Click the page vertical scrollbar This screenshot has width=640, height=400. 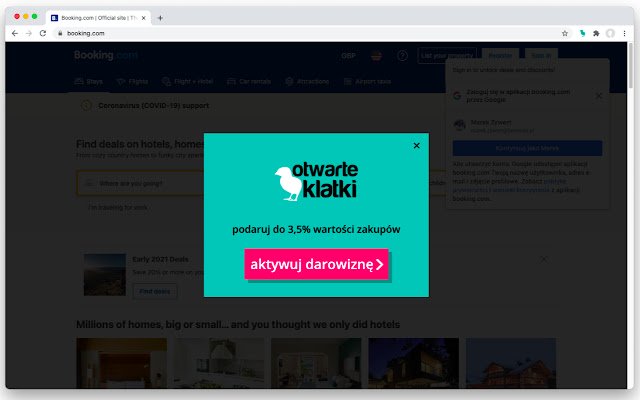(x=631, y=65)
